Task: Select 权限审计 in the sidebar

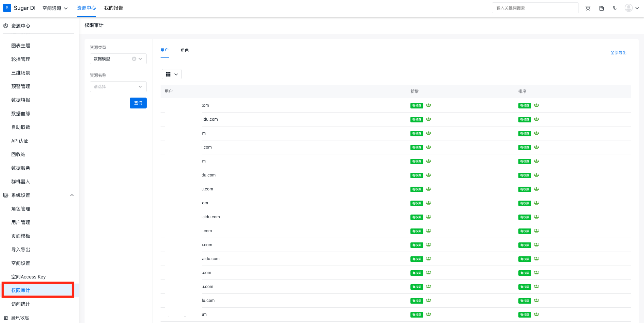Action: tap(21, 290)
